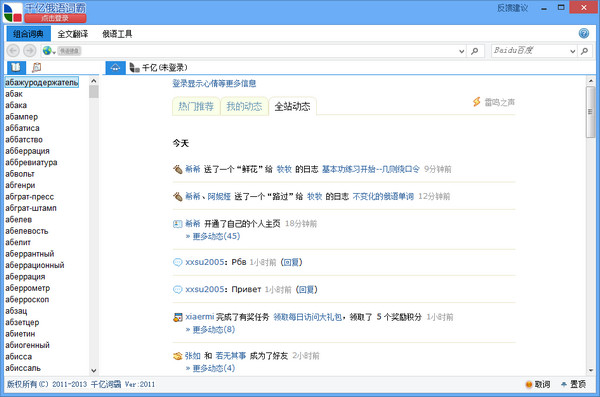This screenshot has width=600, height=397.
Task: Open the 反馈建议 link
Action: pos(512,8)
